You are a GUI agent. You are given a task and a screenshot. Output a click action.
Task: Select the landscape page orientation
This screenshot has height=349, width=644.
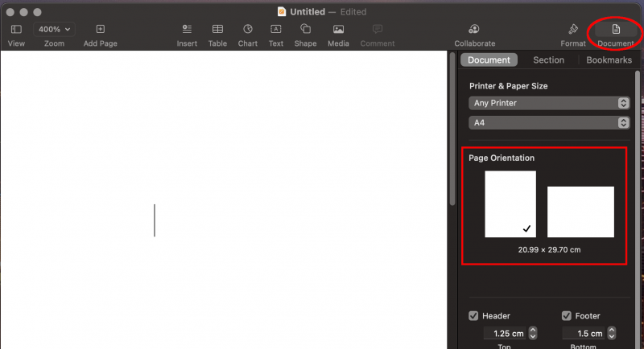(x=580, y=211)
